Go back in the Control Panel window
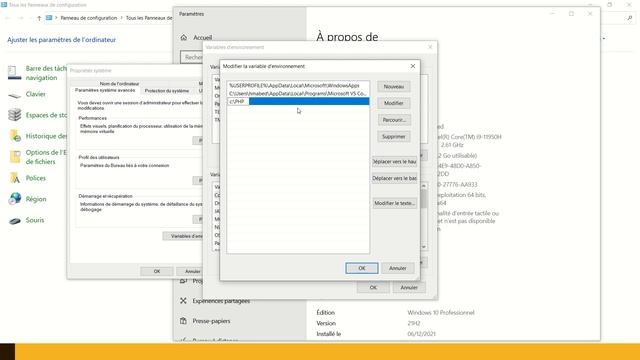The width and height of the screenshot is (640, 360). tap(8, 18)
